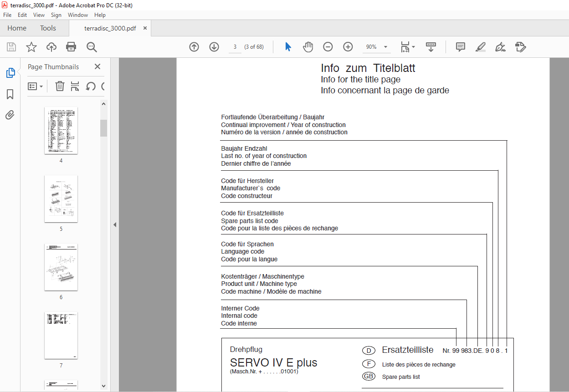Open the File menu

(7, 15)
